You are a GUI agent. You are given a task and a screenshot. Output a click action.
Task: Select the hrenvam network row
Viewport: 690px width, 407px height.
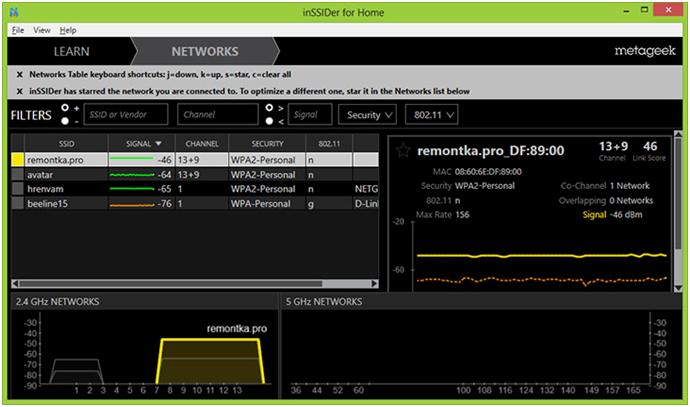[x=195, y=189]
